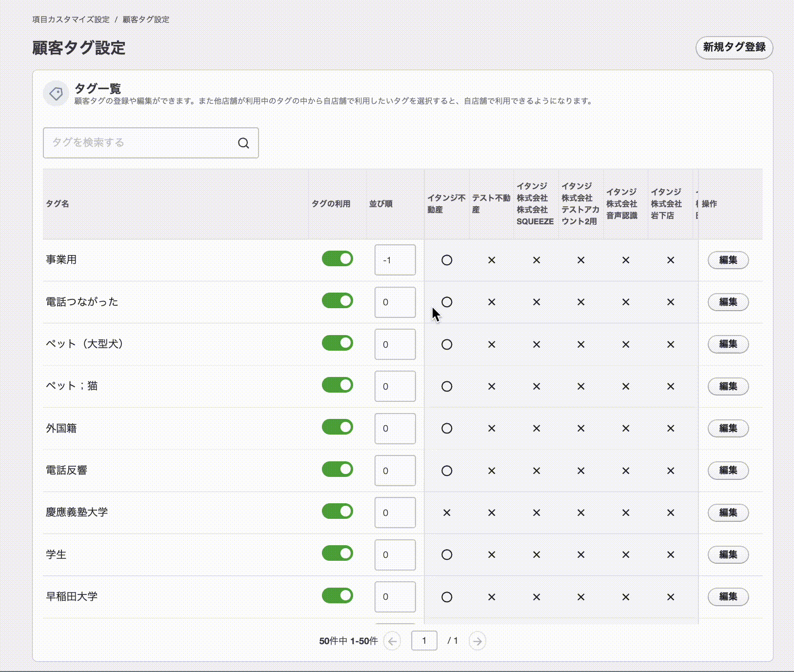The width and height of the screenshot is (794, 672).
Task: Click sort order field for ペット（大型犬）
Action: pyautogui.click(x=395, y=344)
